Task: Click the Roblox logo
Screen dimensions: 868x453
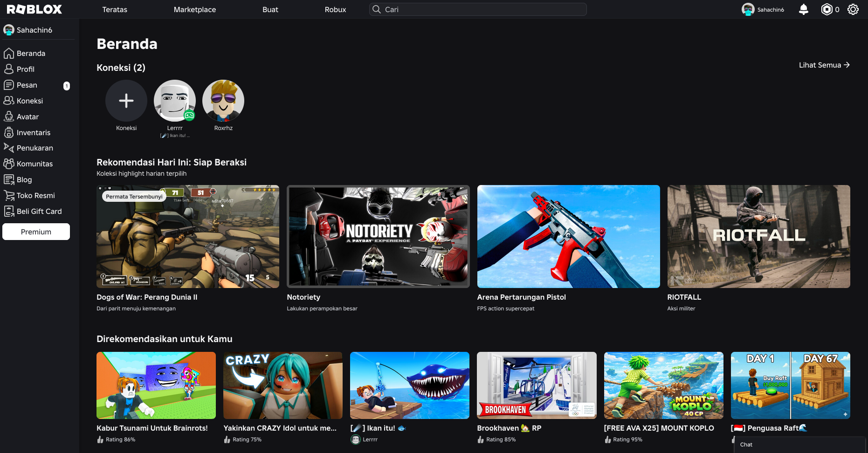Action: [x=34, y=9]
